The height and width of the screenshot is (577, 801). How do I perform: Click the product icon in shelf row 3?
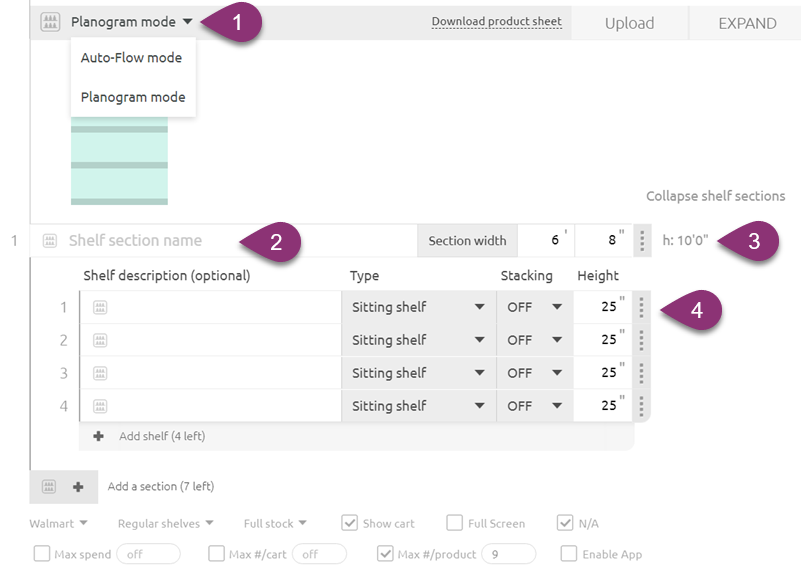100,373
